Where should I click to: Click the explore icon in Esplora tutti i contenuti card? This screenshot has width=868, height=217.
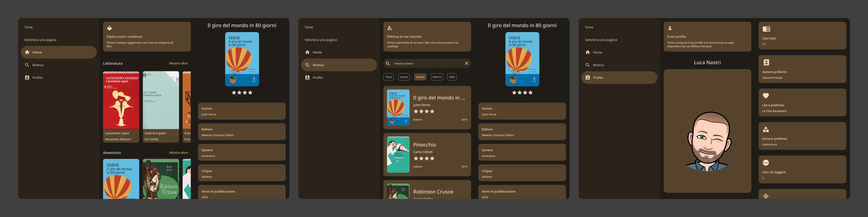(x=109, y=28)
